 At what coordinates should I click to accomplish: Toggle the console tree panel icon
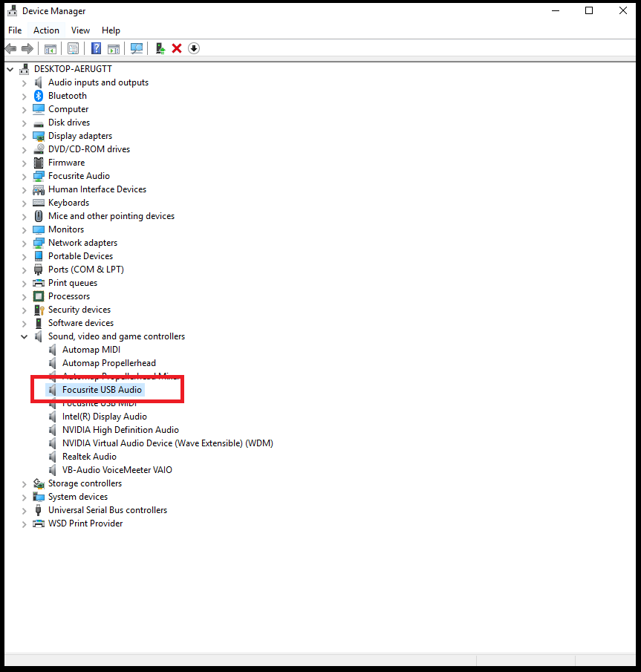50,48
